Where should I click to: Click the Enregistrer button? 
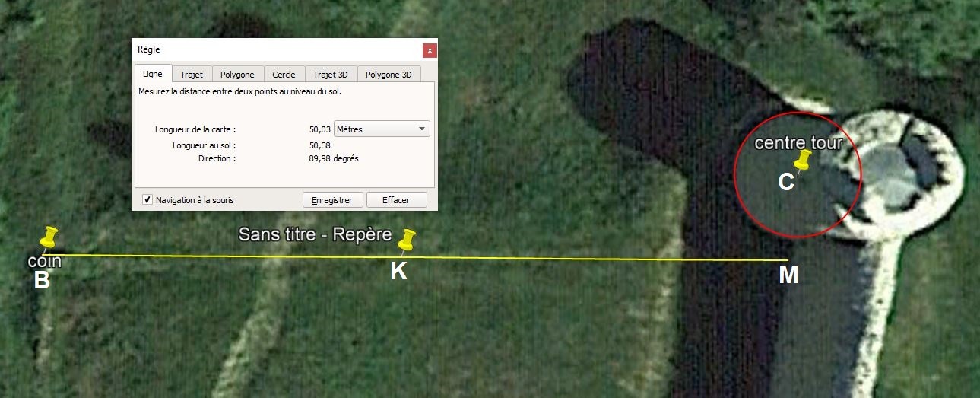(x=332, y=200)
